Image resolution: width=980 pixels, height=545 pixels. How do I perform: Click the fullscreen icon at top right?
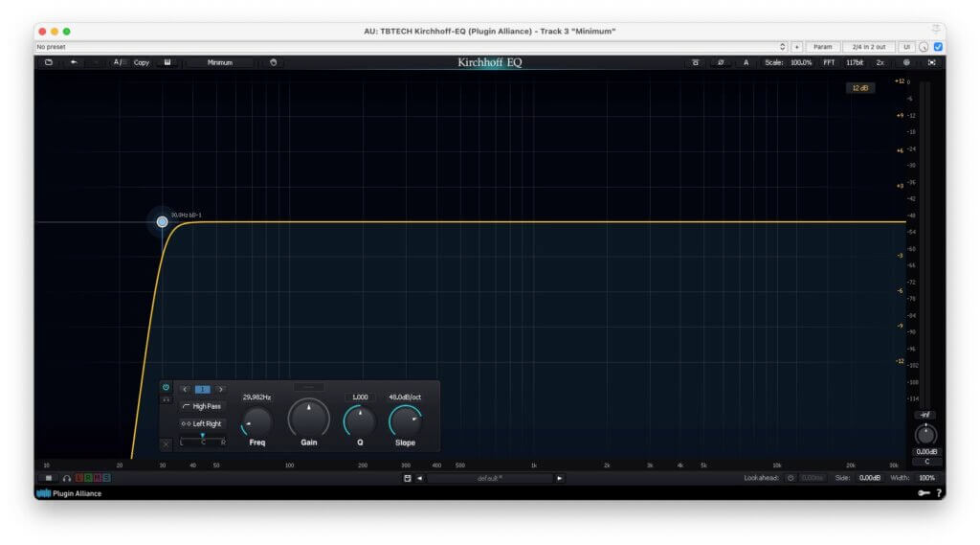tap(931, 62)
